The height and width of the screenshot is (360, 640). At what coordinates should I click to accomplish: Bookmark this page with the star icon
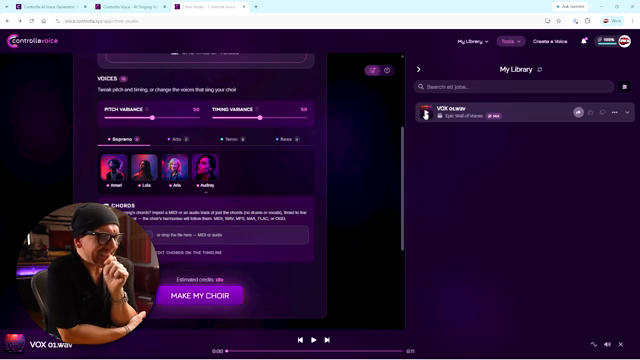[558, 21]
